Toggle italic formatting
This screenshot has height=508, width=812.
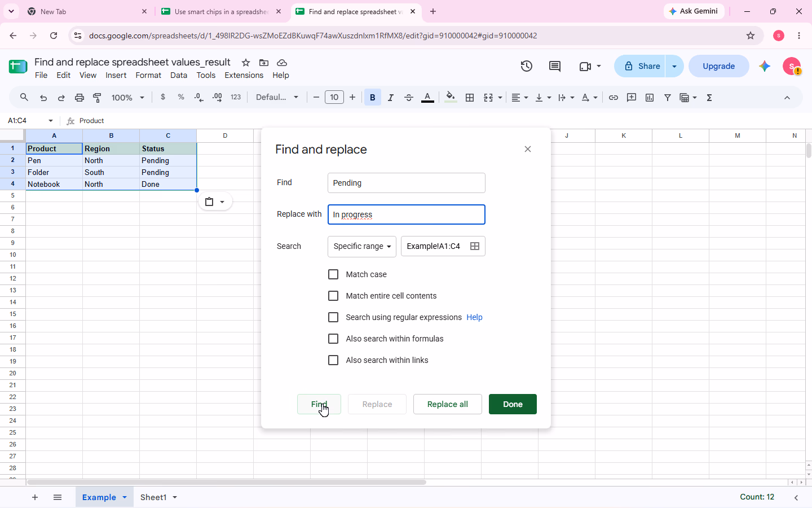click(x=391, y=98)
